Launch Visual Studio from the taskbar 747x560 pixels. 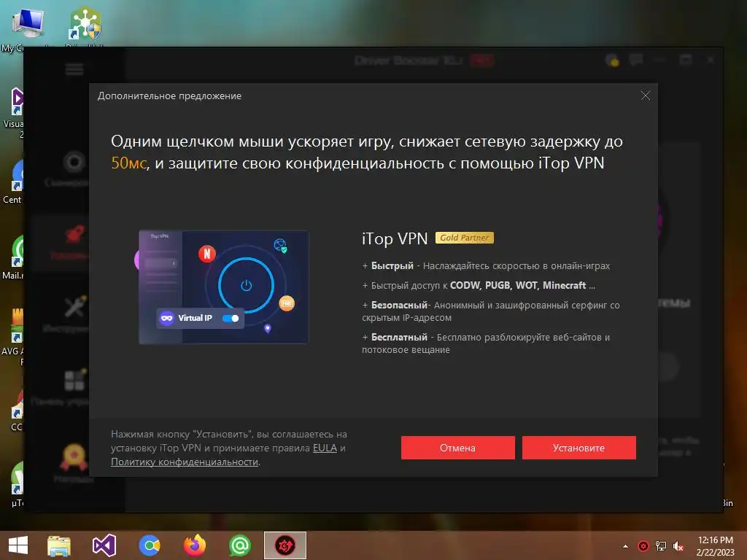pyautogui.click(x=104, y=545)
